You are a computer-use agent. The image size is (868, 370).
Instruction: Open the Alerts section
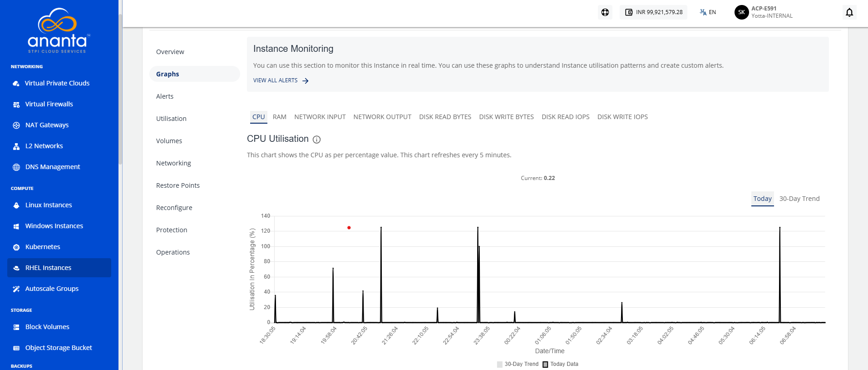[165, 96]
